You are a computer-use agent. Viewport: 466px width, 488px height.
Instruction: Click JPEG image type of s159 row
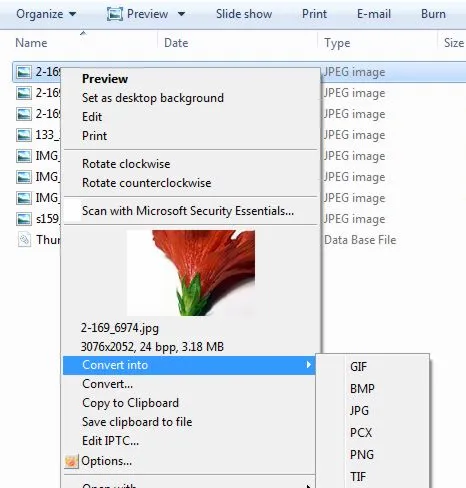[x=354, y=219]
